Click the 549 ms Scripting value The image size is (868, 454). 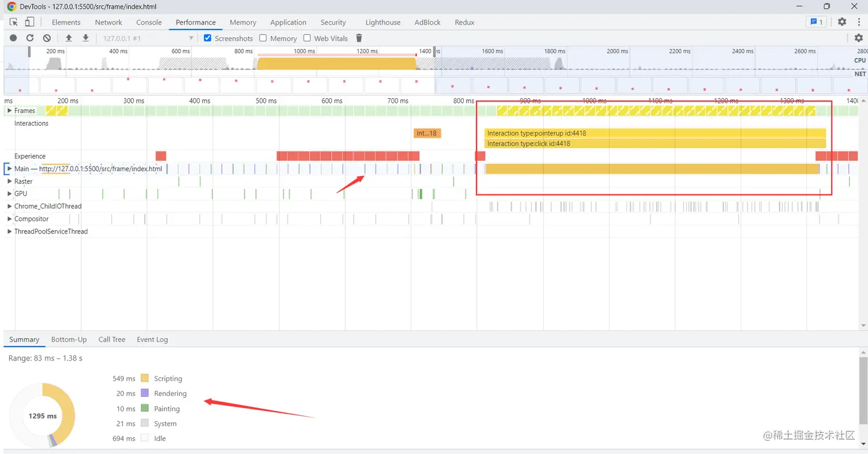click(x=124, y=379)
